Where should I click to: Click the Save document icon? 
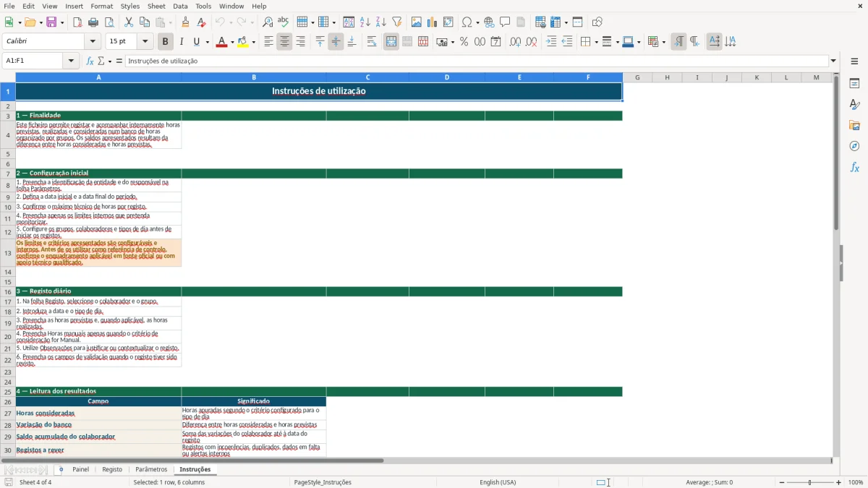51,22
